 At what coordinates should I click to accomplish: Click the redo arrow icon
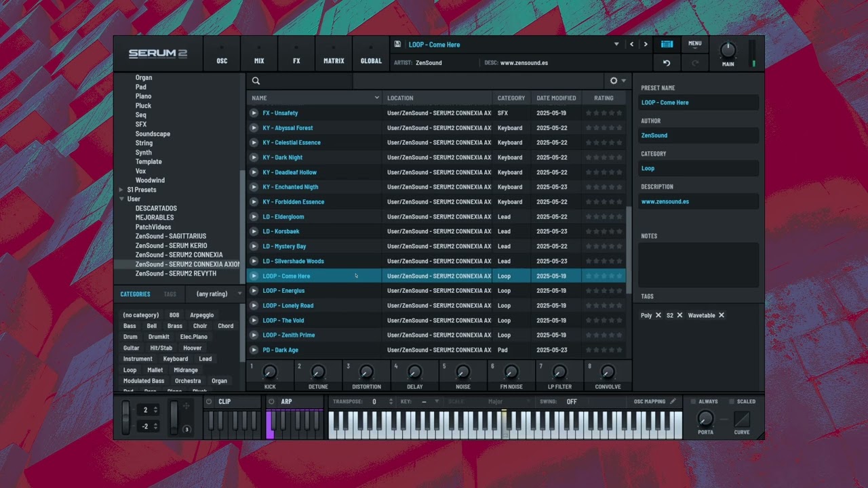[695, 63]
